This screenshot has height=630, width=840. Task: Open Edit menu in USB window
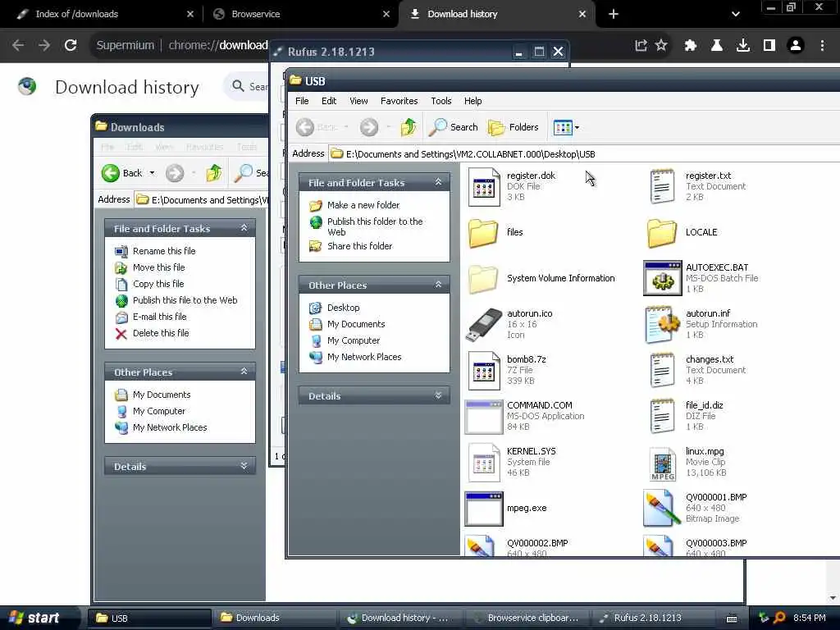(x=329, y=101)
